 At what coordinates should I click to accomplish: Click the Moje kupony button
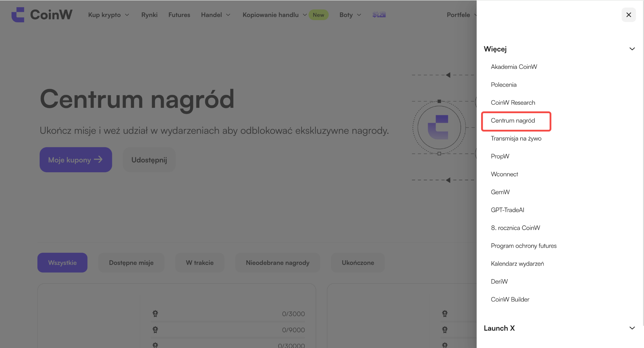76,160
